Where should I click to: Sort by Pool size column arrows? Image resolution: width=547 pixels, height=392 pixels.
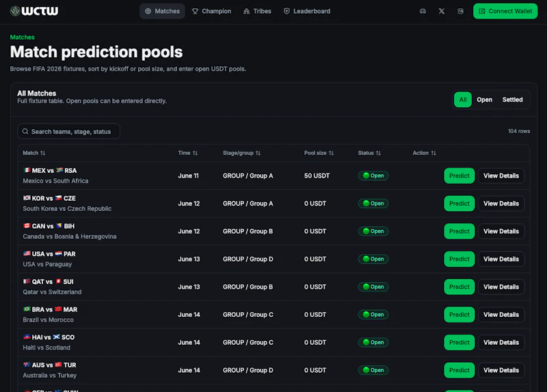pyautogui.click(x=331, y=153)
